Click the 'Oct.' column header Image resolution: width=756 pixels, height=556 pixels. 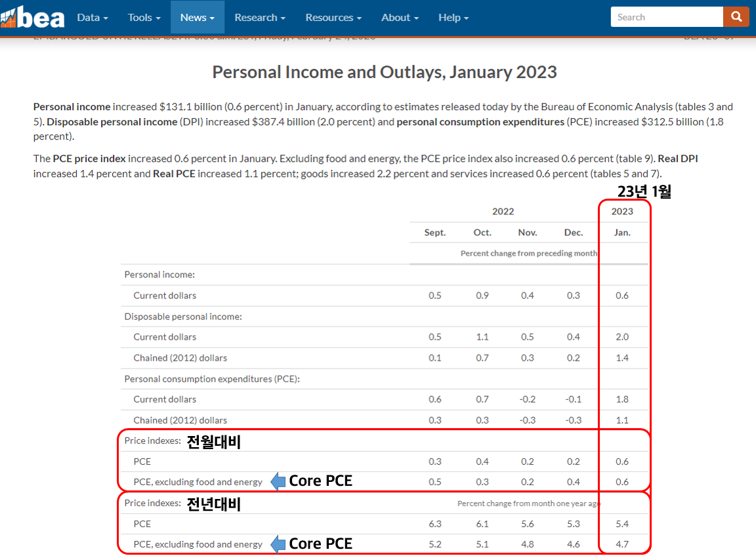click(482, 233)
